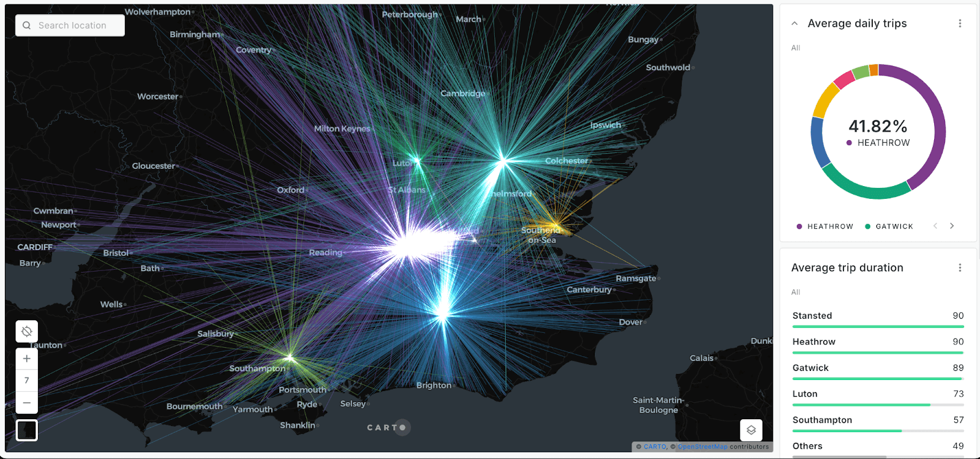
Task: Open the map layers button
Action: tap(752, 430)
